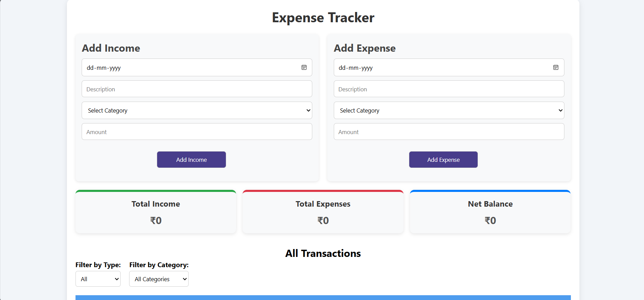The width and height of the screenshot is (644, 300).
Task: Select the Total Expenses summary card
Action: (x=323, y=212)
